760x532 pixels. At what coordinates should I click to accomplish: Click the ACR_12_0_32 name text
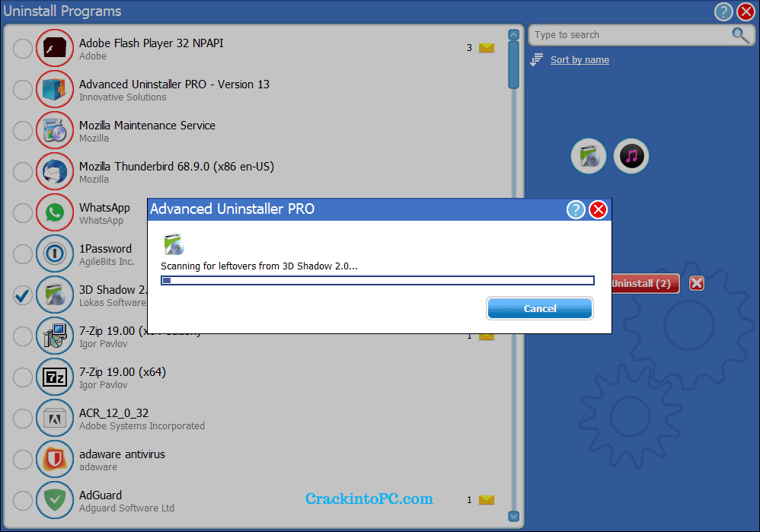(113, 413)
